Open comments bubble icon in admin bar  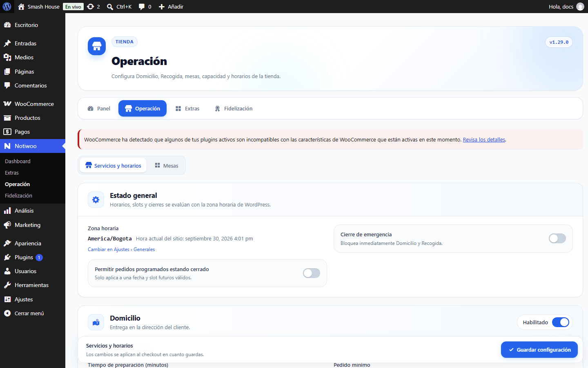coord(142,7)
